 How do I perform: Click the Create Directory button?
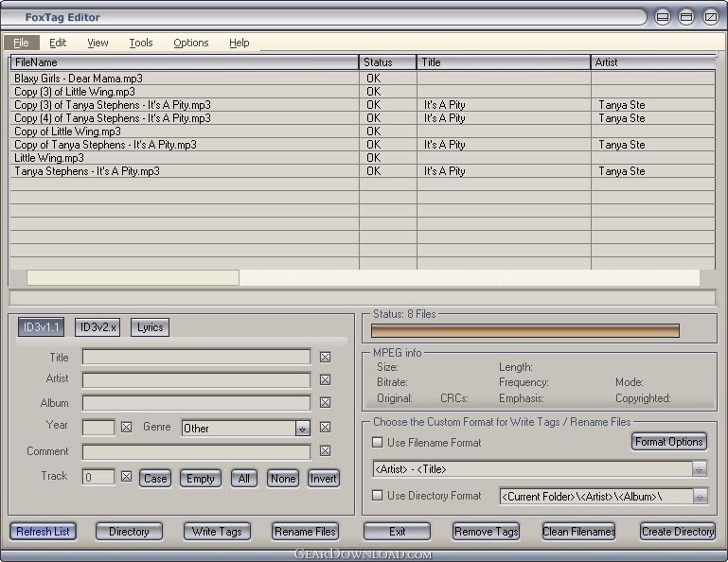[678, 532]
